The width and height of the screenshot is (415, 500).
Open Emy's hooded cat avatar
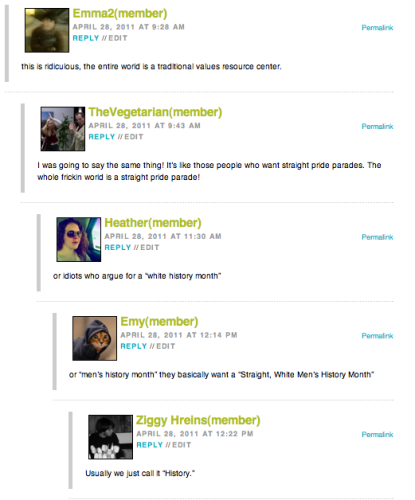(x=95, y=338)
